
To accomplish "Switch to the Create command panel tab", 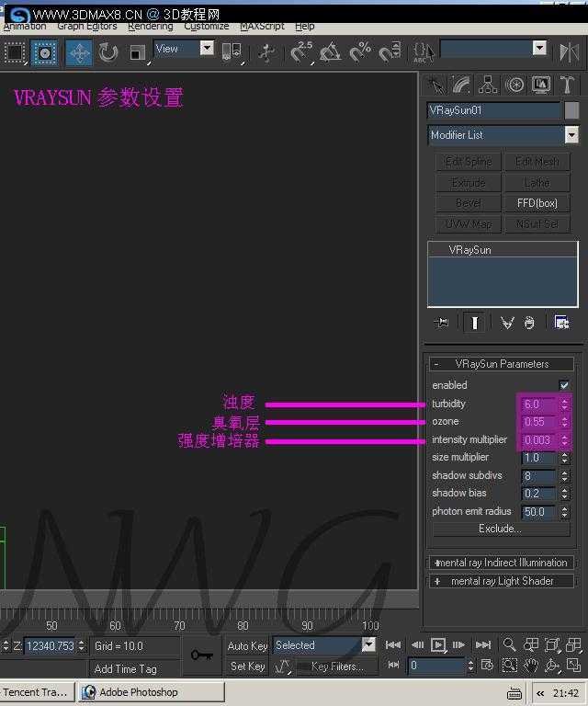I will coord(435,85).
